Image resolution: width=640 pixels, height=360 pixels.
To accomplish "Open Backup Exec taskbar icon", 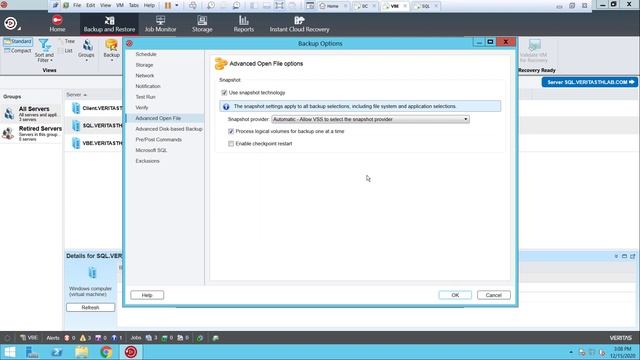I will [131, 352].
